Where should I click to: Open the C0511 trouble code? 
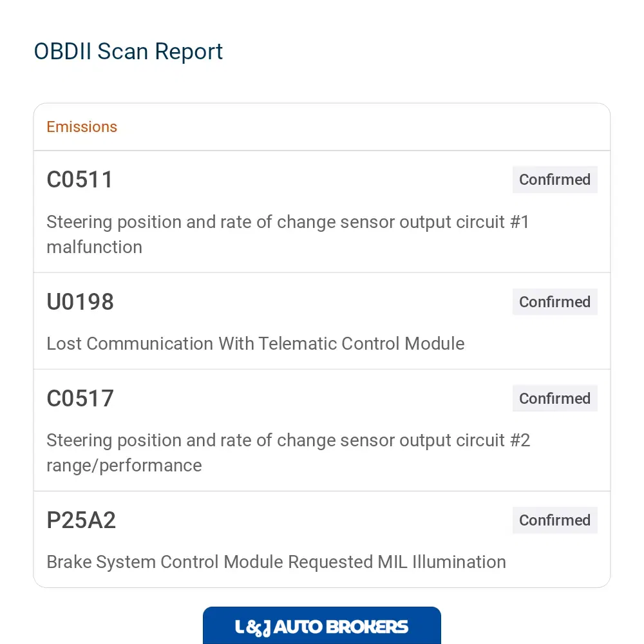coord(80,180)
